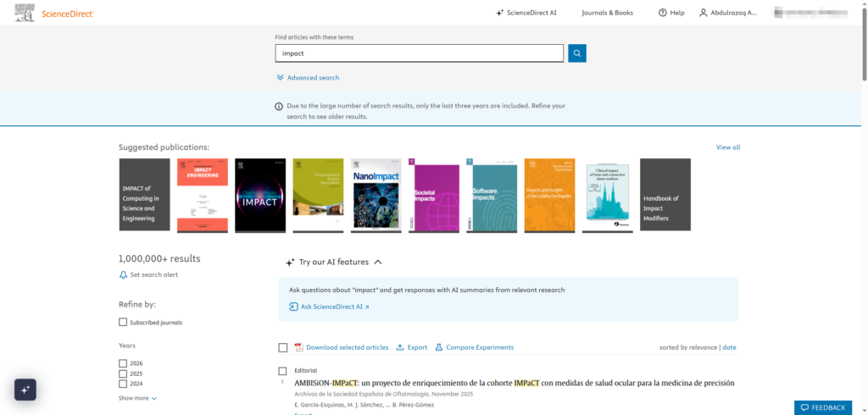Open the NanoImpact journal cover
The width and height of the screenshot is (868, 415).
pos(376,195)
